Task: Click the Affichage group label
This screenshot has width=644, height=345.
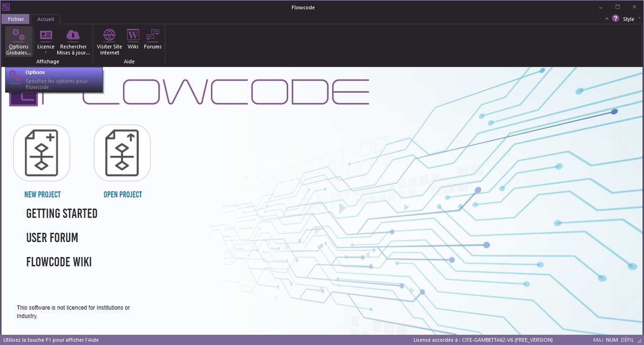Action: [x=48, y=61]
